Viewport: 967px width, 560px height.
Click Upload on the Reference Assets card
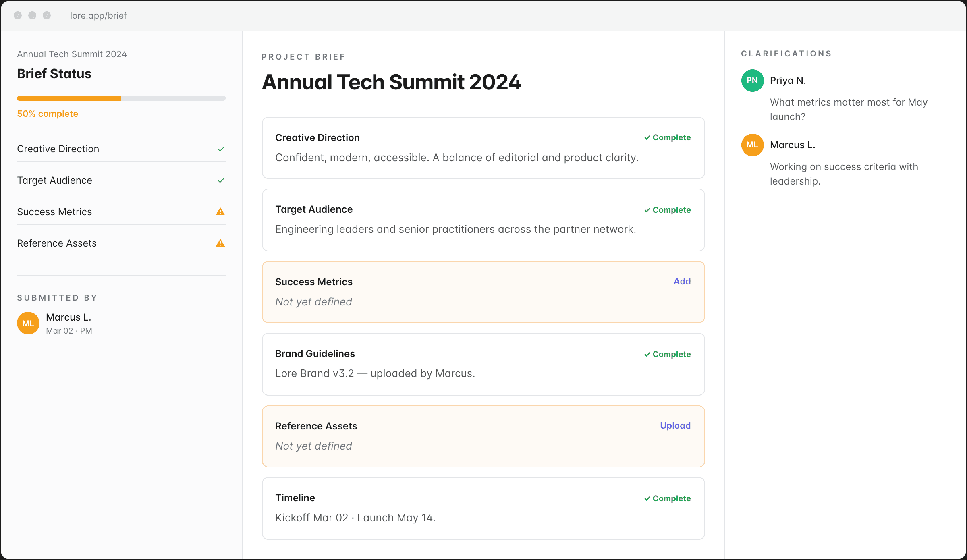pos(675,425)
